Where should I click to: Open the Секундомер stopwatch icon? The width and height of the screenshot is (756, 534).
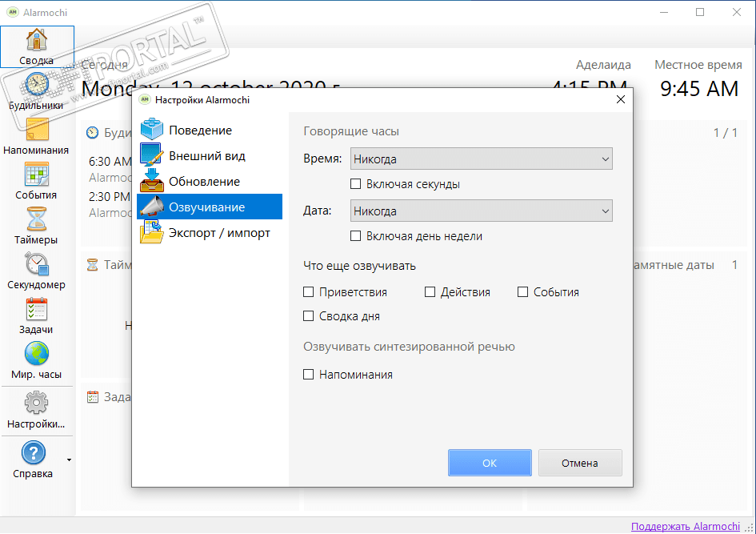click(37, 264)
